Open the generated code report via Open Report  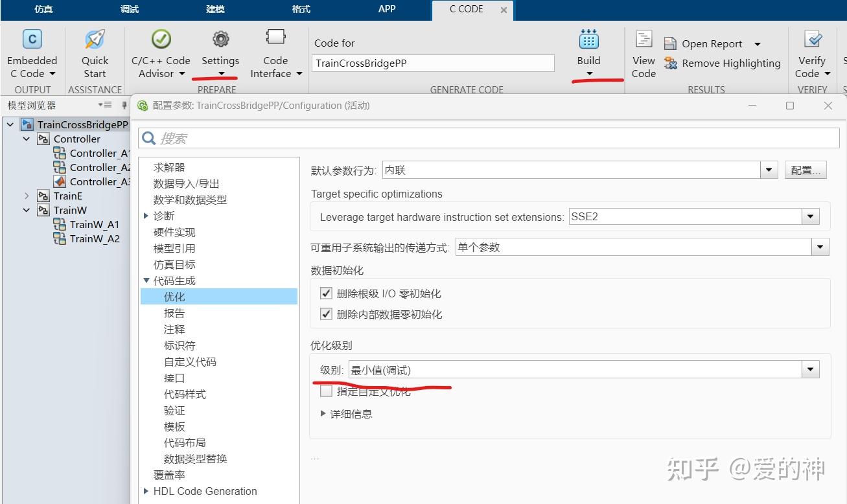pyautogui.click(x=711, y=43)
